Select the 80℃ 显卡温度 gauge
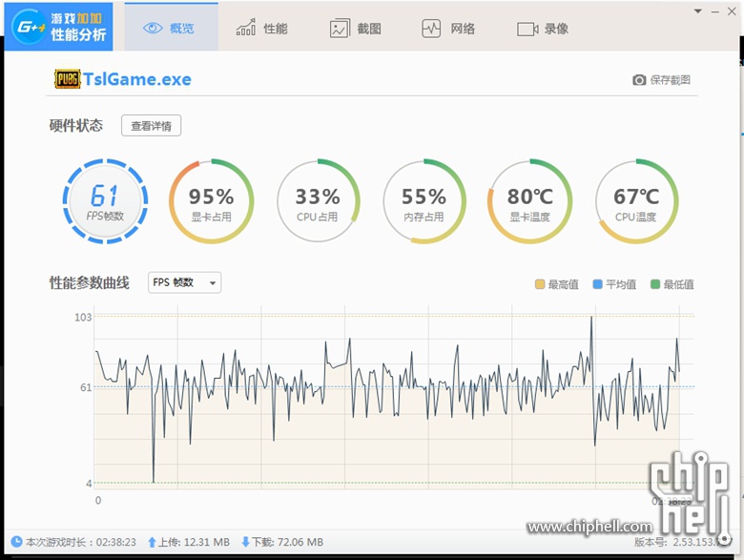 tap(529, 201)
